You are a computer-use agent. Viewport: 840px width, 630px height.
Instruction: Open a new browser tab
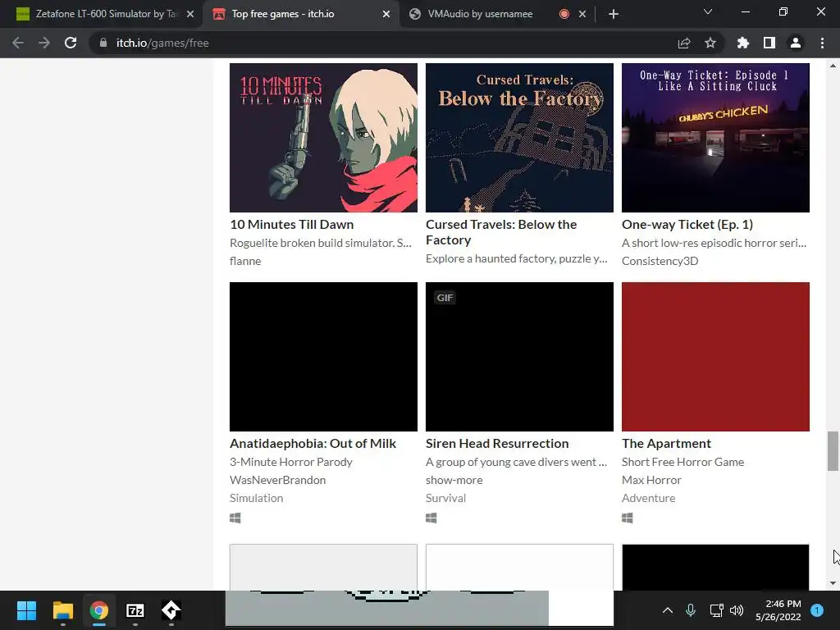coord(614,14)
